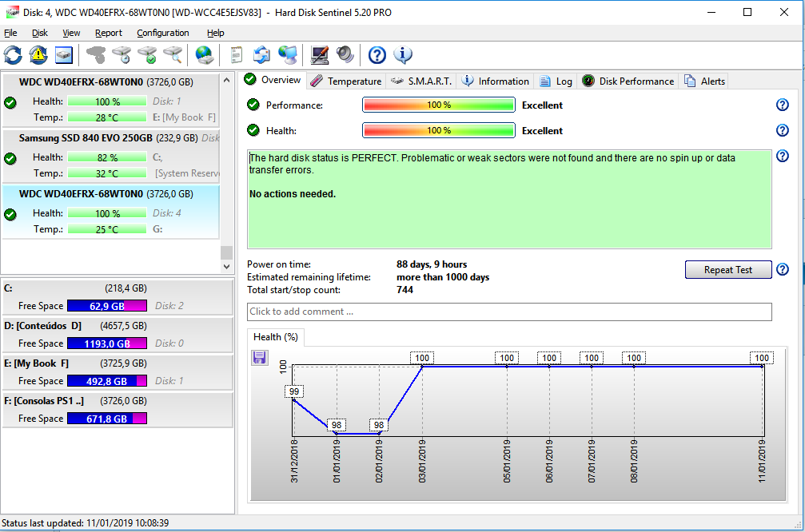
Task: Click the D: free space 1193,0 GB bar
Action: [x=107, y=343]
